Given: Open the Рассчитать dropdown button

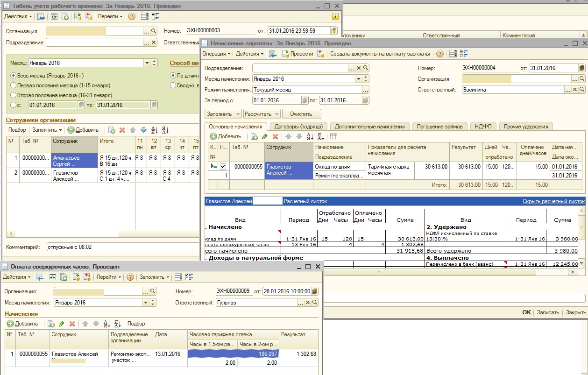Looking at the screenshot, I should tap(262, 113).
